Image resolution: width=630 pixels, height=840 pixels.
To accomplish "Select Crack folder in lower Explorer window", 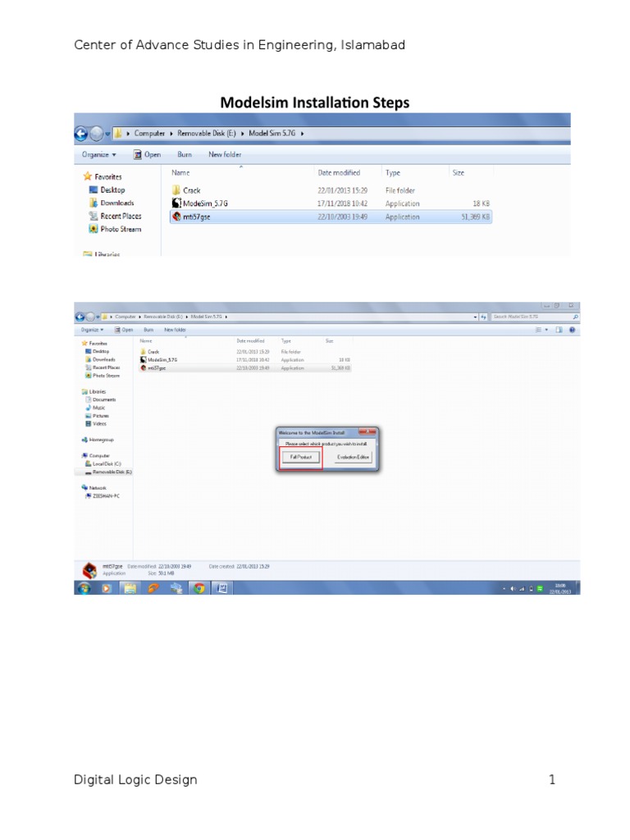I will pyautogui.click(x=149, y=352).
